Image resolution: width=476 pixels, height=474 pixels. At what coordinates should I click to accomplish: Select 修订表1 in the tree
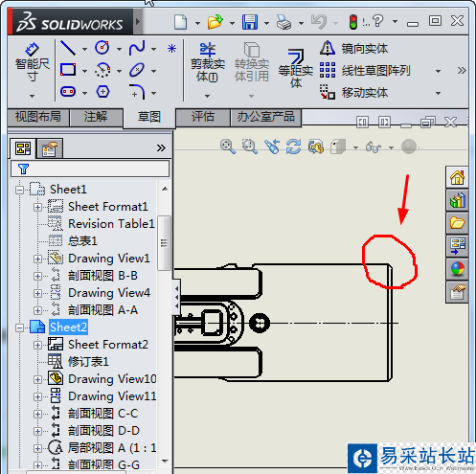tap(88, 362)
